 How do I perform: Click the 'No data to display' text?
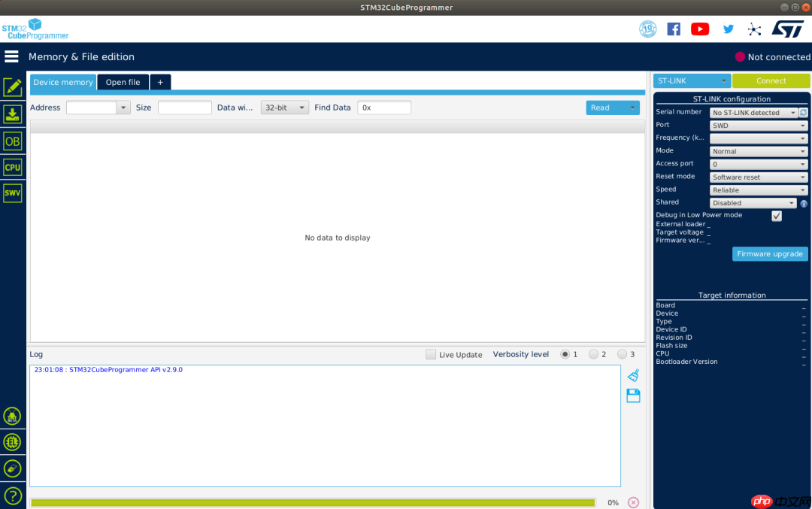[x=337, y=238]
